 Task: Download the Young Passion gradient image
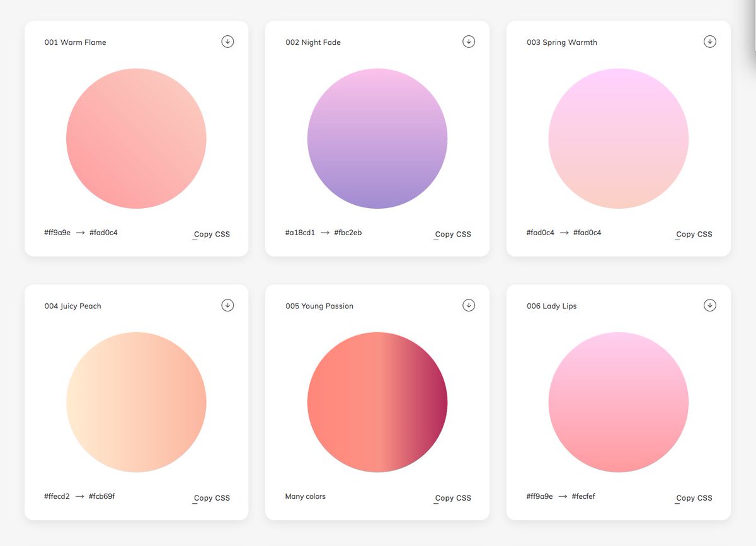(469, 305)
